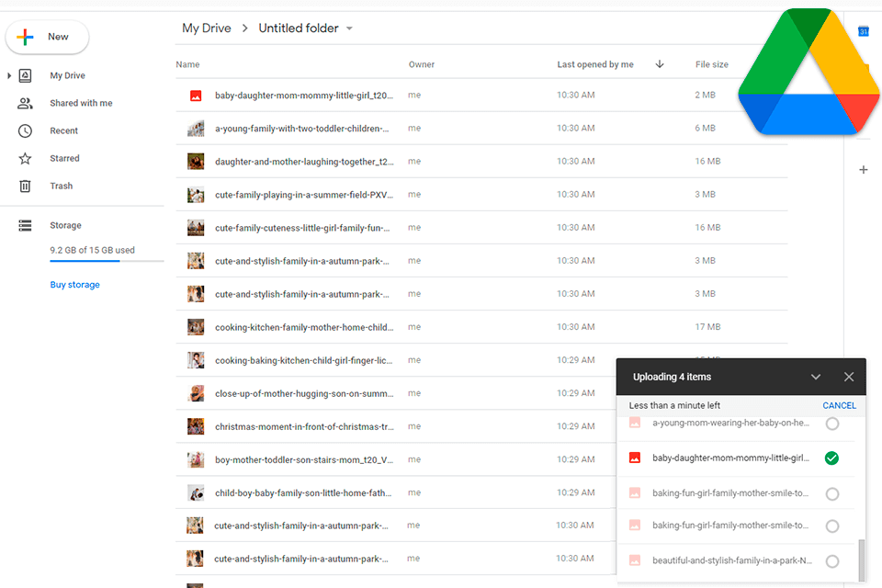The width and height of the screenshot is (882, 588).
Task: Select the christmas-moment-in-front-of-christmas-tr file name
Action: tap(304, 427)
